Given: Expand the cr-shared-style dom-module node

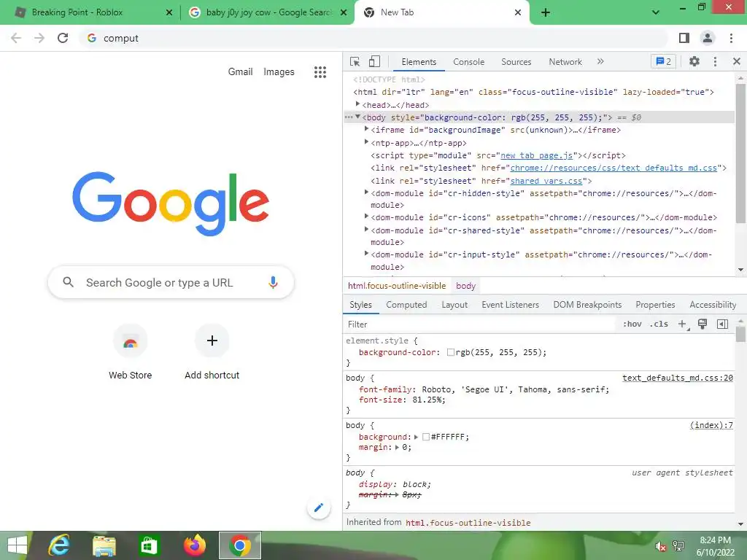Looking at the screenshot, I should coord(366,230).
